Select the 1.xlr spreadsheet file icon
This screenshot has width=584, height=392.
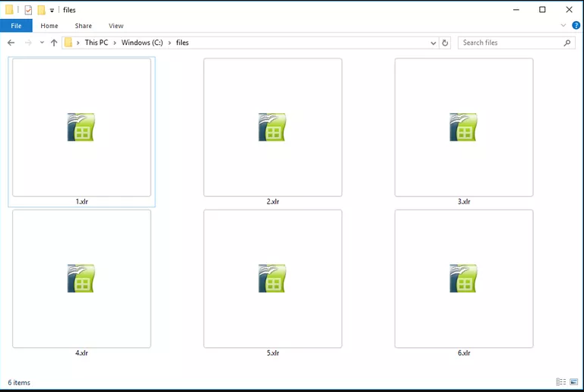click(x=81, y=127)
